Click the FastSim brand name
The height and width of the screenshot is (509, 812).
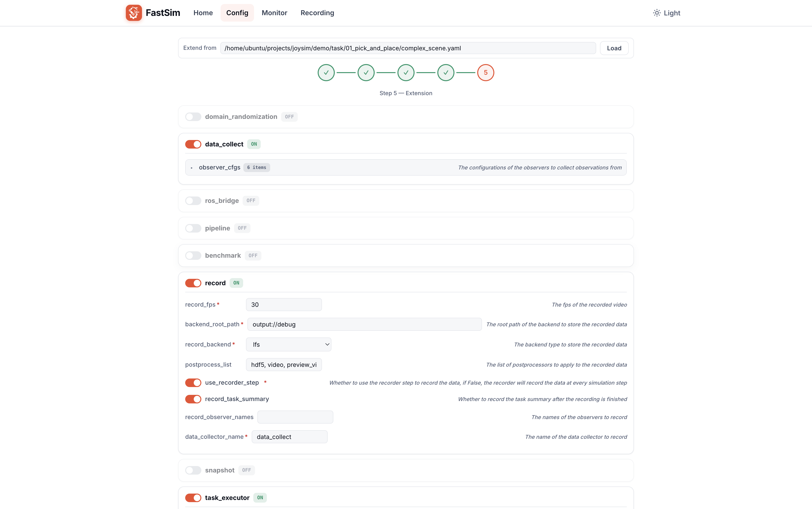pyautogui.click(x=163, y=13)
